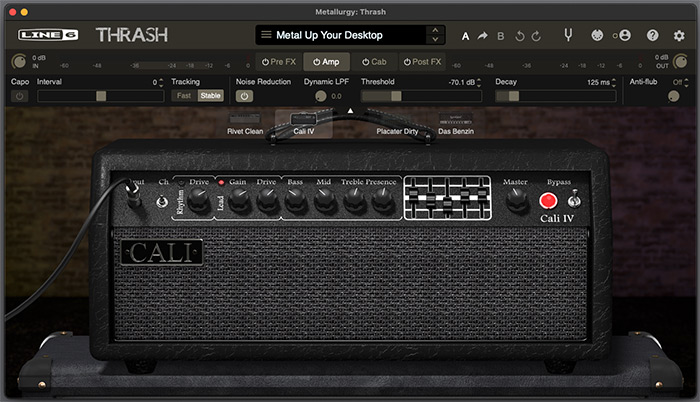Open the help question mark icon
The image size is (700, 402).
pyautogui.click(x=652, y=35)
